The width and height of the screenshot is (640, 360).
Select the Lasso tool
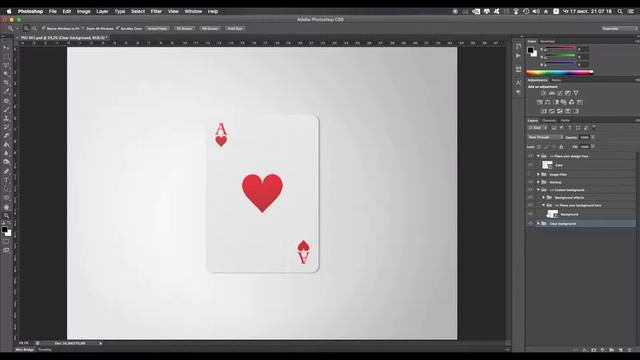[x=6, y=65]
